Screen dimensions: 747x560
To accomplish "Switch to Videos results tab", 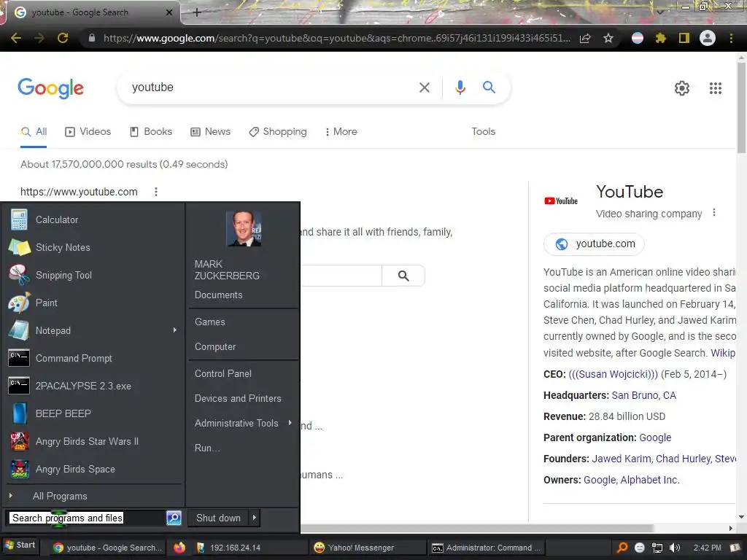I will point(88,131).
